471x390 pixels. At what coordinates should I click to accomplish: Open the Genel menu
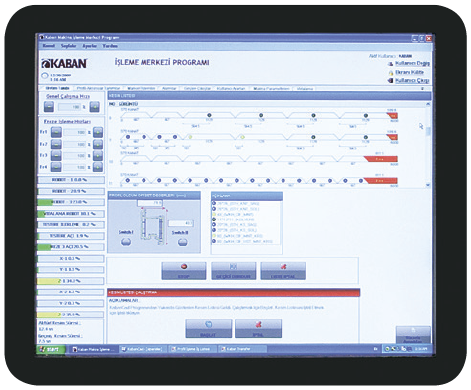49,46
